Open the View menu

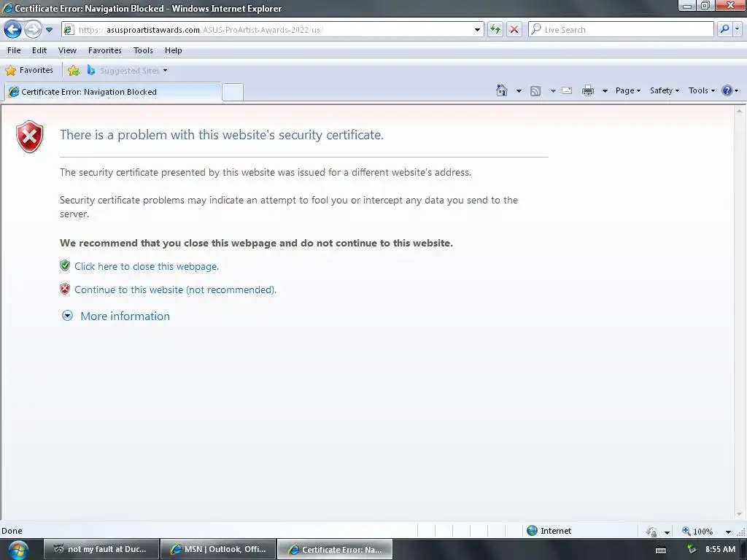click(67, 50)
